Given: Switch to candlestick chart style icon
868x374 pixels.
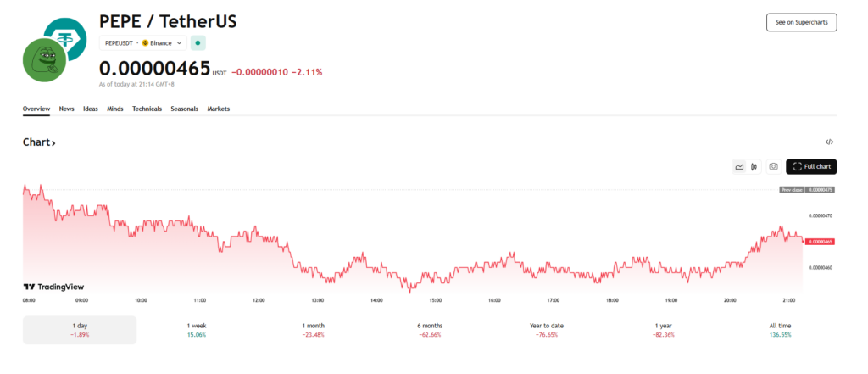Looking at the screenshot, I should (754, 167).
